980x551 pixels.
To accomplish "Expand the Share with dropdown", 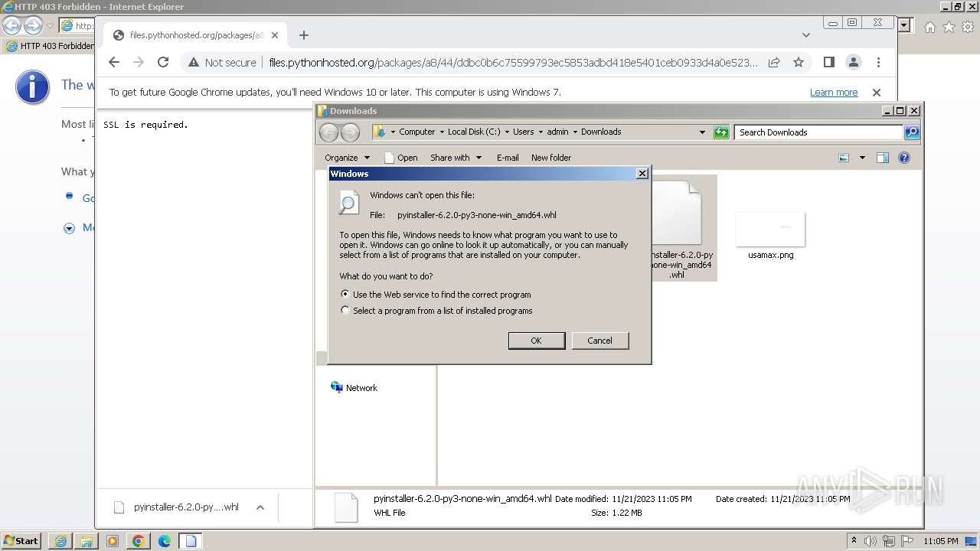I will tap(456, 158).
